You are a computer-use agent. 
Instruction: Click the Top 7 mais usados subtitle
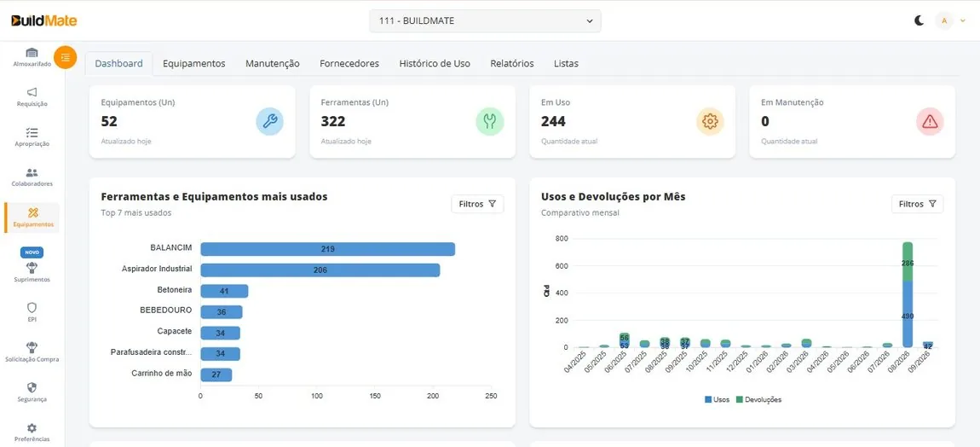(136, 213)
